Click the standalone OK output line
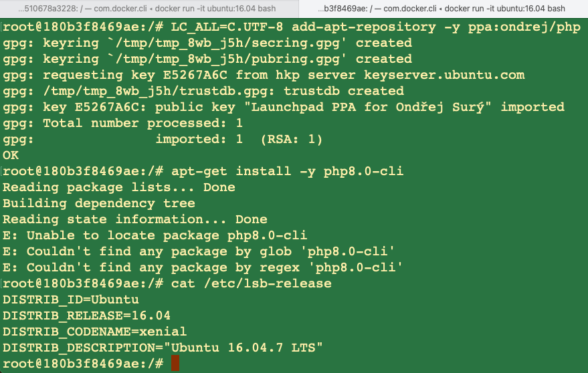Screen dimensions: 588x373 coord(11,155)
